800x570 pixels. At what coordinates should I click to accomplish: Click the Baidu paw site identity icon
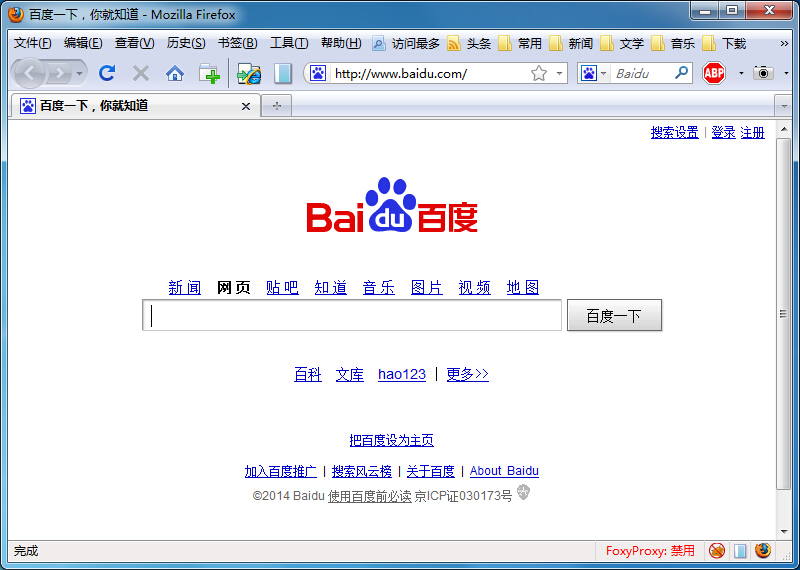click(318, 73)
